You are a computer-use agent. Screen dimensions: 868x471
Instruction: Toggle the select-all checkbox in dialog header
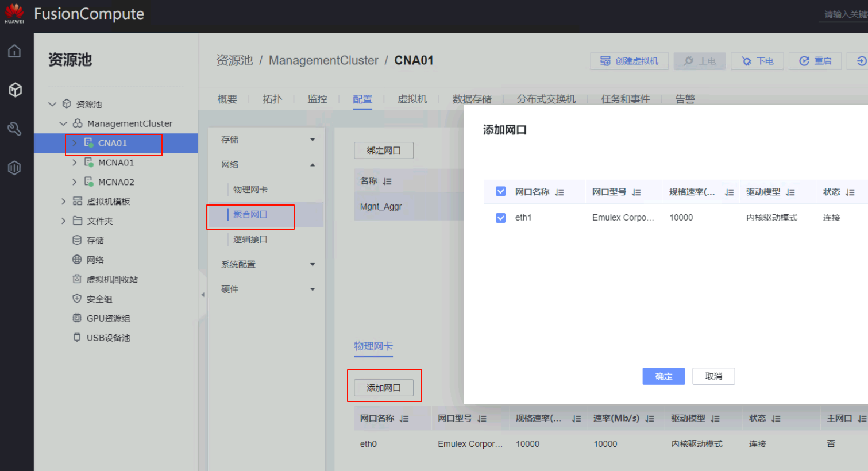click(500, 191)
